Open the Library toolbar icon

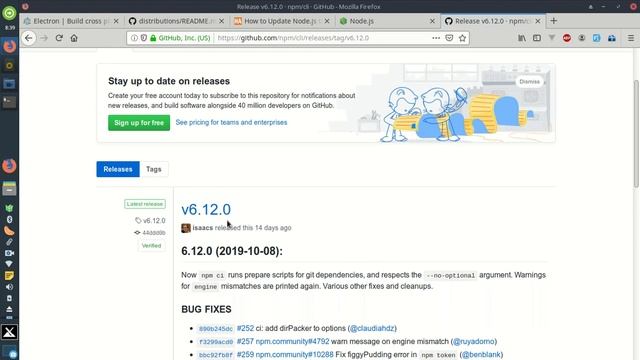click(522, 38)
